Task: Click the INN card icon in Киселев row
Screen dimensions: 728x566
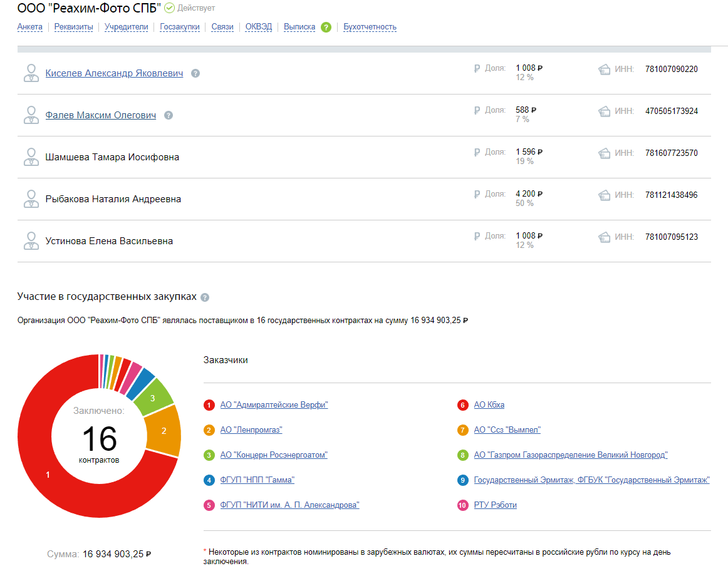Action: pyautogui.click(x=604, y=69)
